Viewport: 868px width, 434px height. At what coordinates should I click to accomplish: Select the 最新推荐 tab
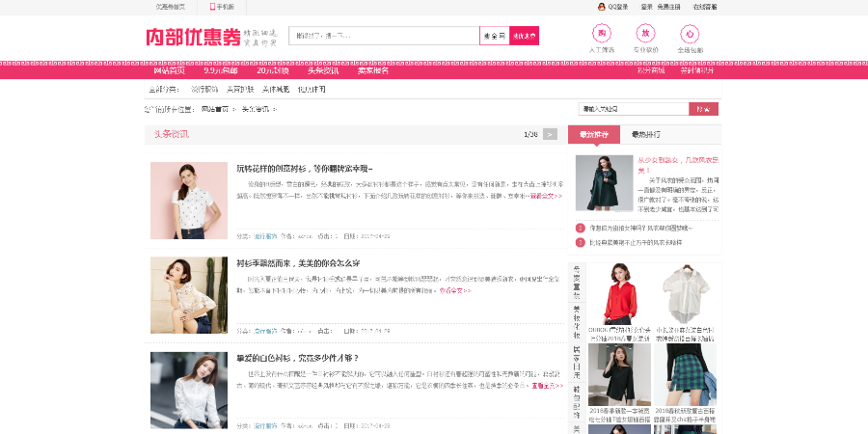[x=594, y=134]
